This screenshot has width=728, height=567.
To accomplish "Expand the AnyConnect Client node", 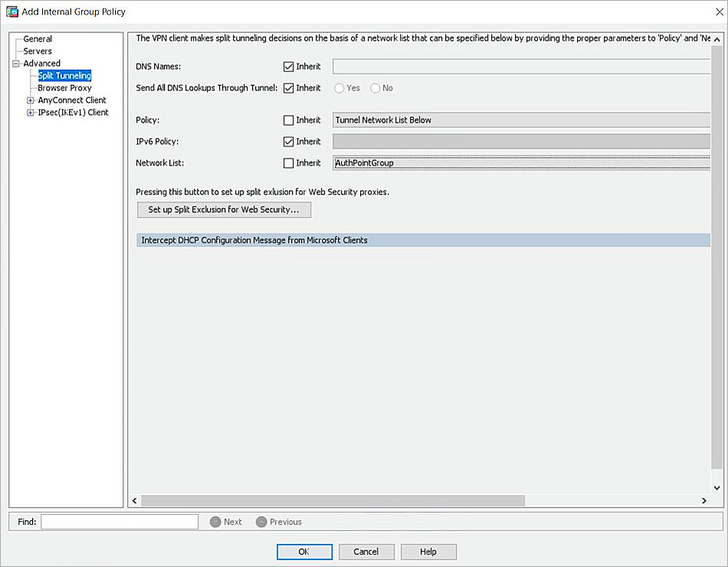I will (x=31, y=100).
